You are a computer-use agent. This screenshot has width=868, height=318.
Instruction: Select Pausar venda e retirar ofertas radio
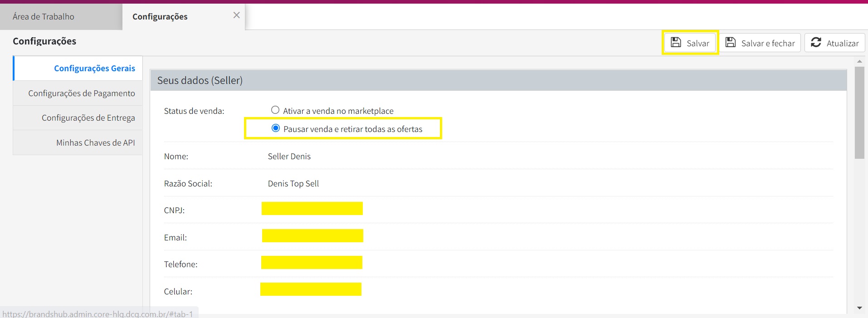pyautogui.click(x=276, y=128)
